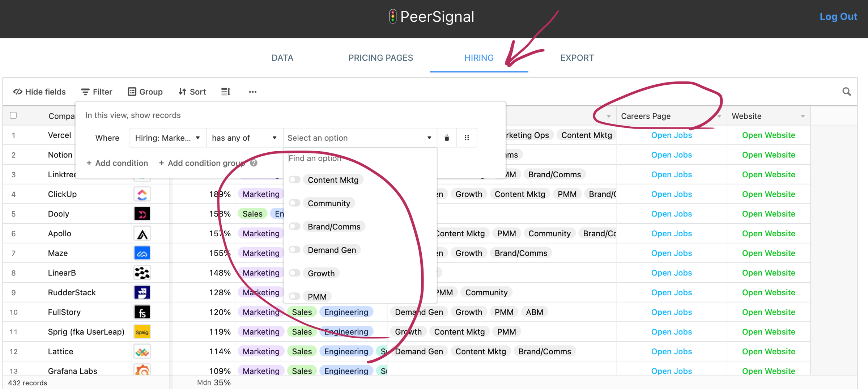
Task: Open Website link for Grafana Labs
Action: tap(769, 371)
